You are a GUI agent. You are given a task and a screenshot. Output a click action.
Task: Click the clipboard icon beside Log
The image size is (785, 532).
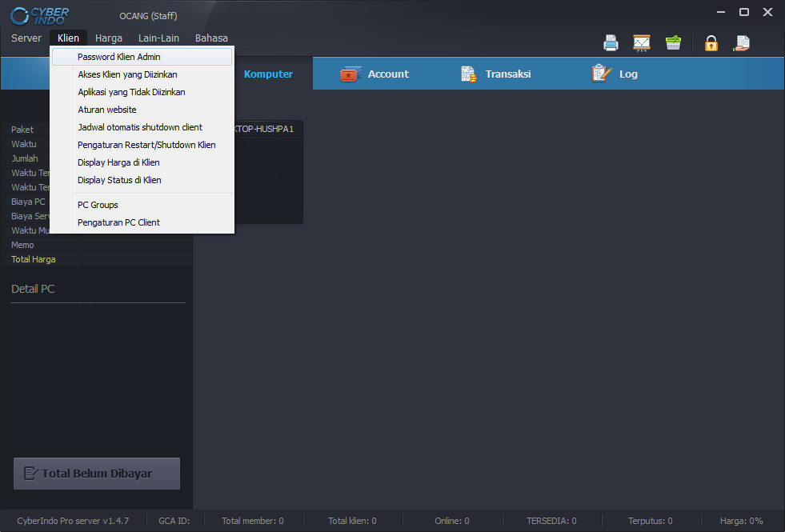pyautogui.click(x=600, y=73)
